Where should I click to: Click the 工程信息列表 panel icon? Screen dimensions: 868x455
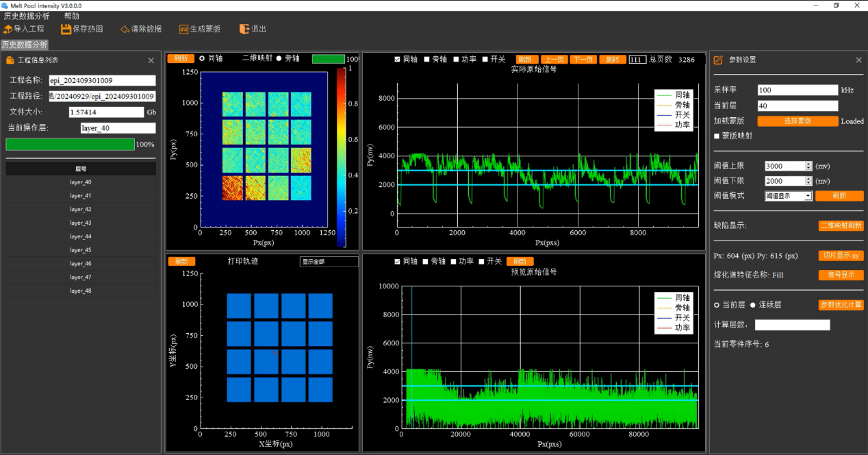(10, 60)
